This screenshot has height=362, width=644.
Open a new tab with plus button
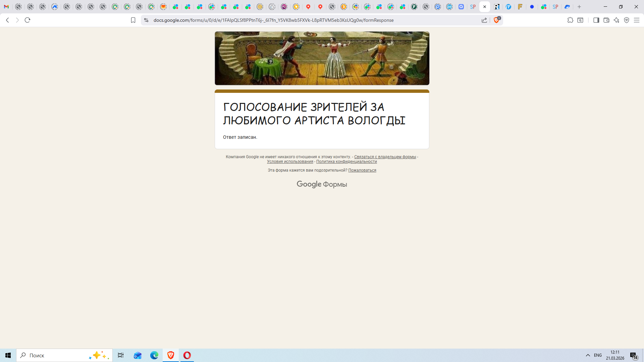[x=579, y=7]
